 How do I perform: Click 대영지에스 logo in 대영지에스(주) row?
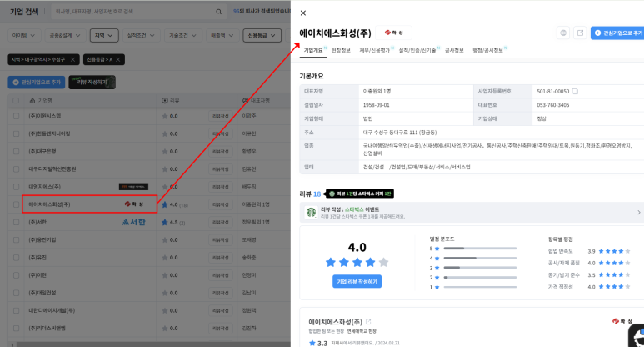tap(133, 187)
